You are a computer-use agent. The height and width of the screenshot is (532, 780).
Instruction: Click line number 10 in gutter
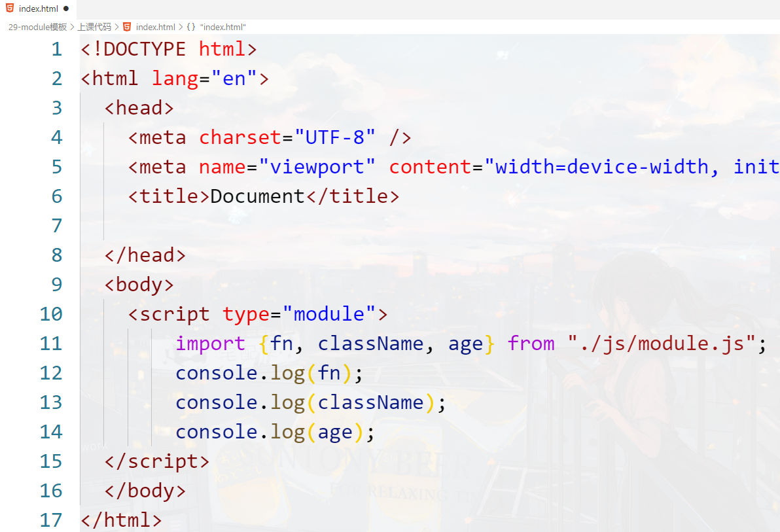pyautogui.click(x=51, y=314)
